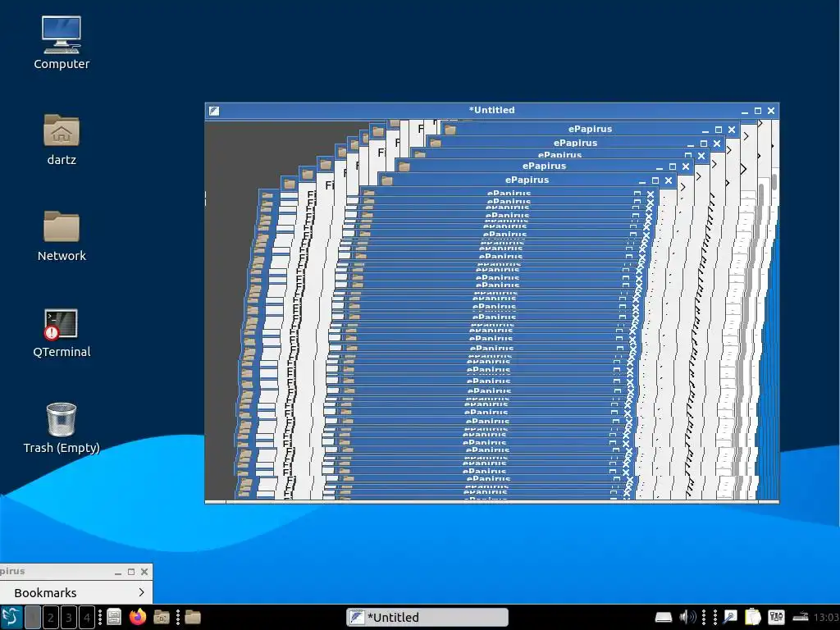Click the volume speaker icon in the tray
This screenshot has width=840, height=630.
pos(688,617)
